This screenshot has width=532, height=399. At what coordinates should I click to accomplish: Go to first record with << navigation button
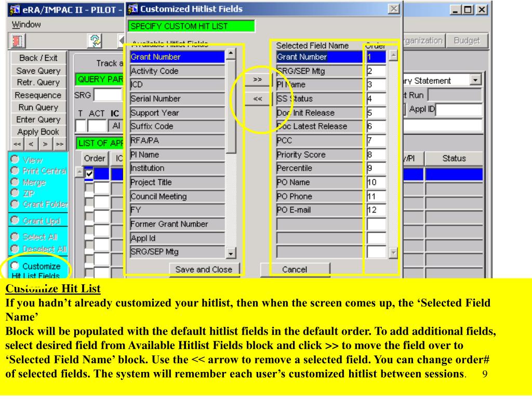pos(17,144)
